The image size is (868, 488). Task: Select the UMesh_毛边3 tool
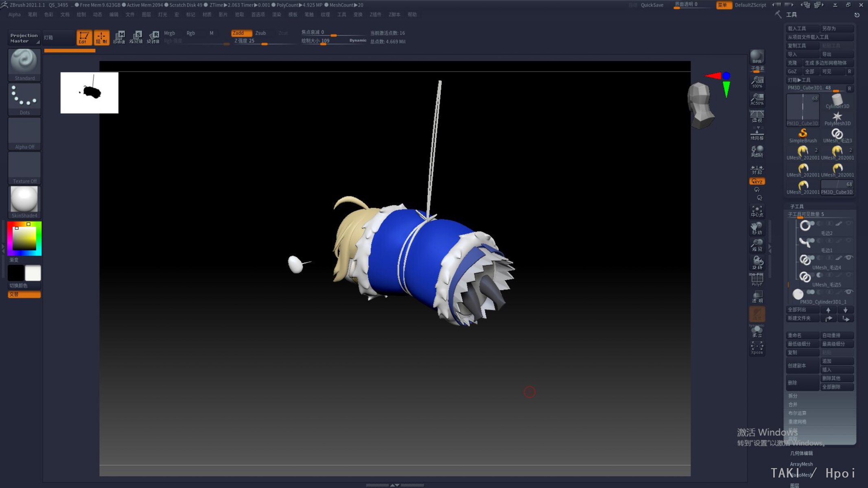click(837, 136)
